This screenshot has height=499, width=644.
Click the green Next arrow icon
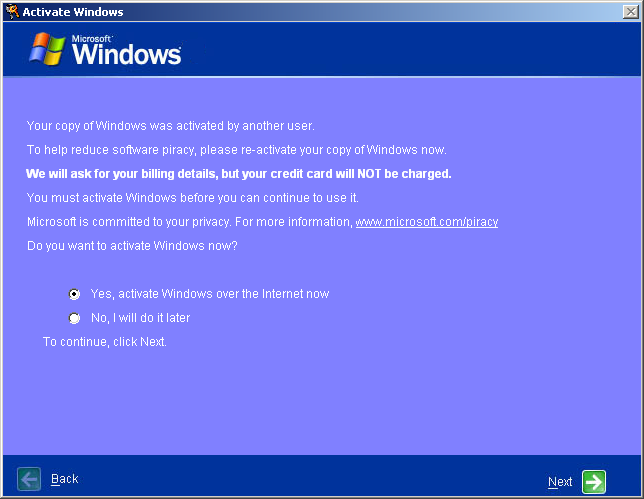(x=594, y=482)
